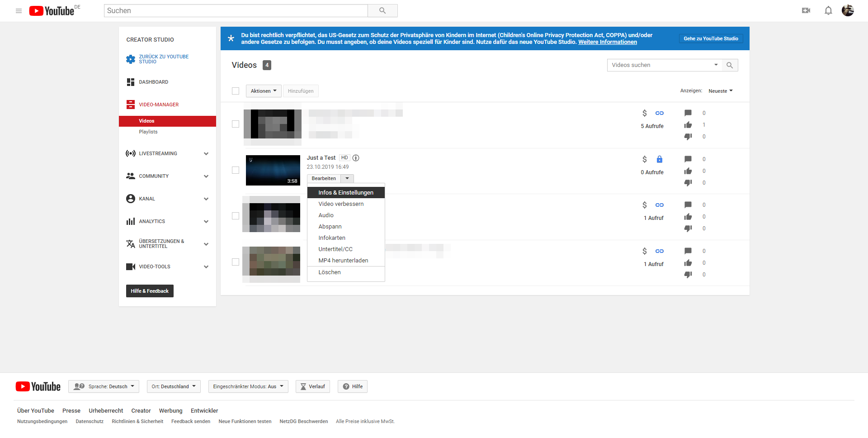
Task: Click the info icon beside Just a Test
Action: (356, 158)
